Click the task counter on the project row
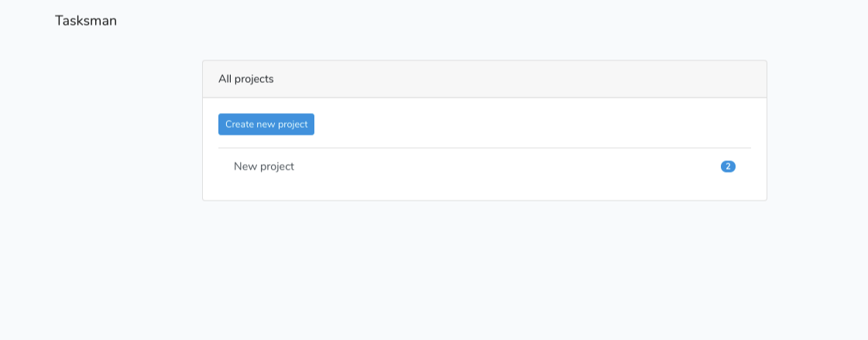Screen dimensions: 868x340 [x=728, y=166]
